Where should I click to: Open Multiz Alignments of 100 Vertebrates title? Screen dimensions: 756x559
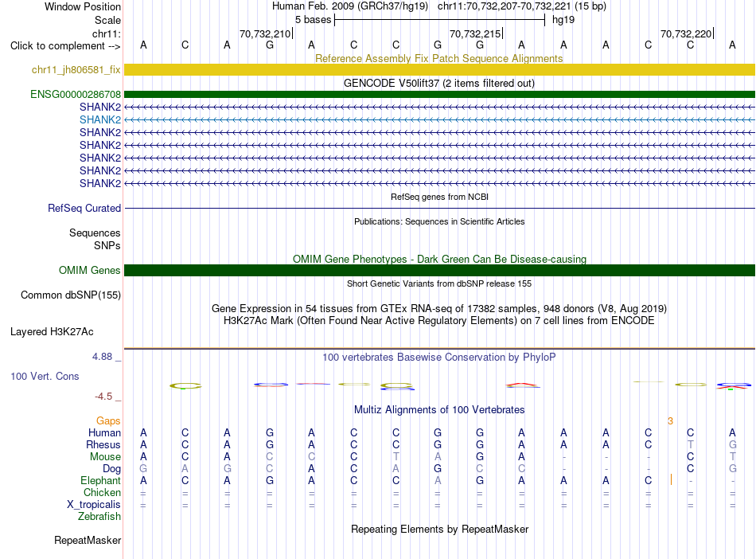[439, 409]
